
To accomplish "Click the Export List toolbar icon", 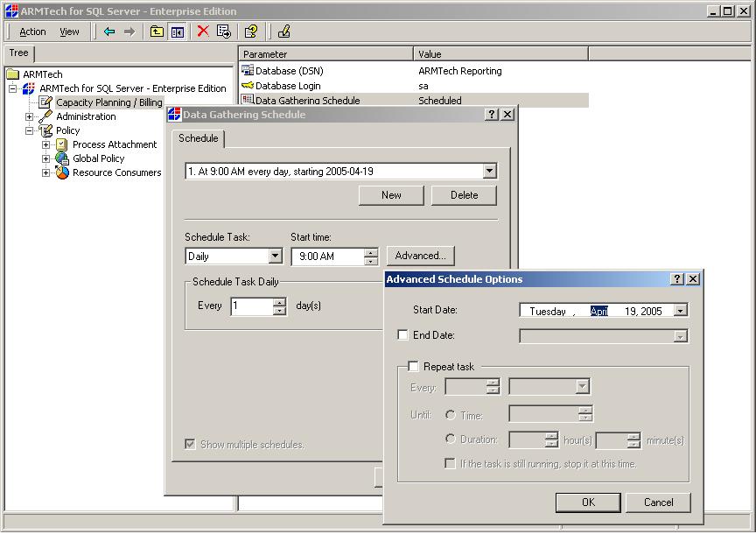I will 224,32.
